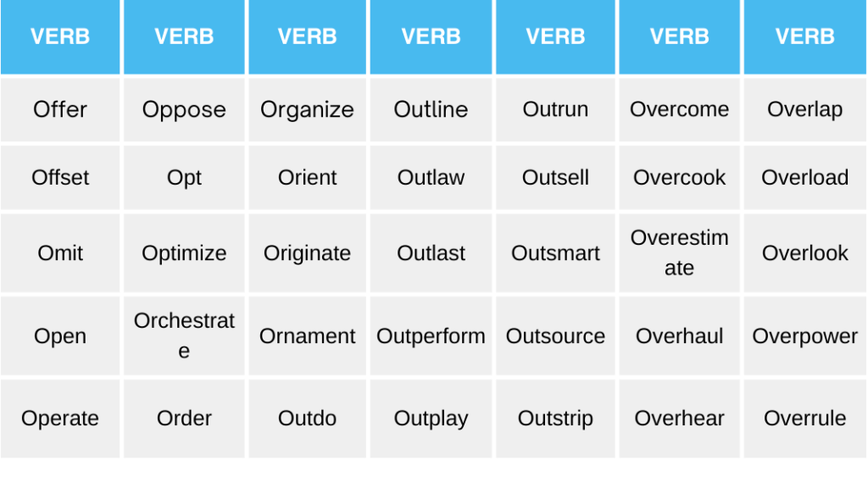The width and height of the screenshot is (868, 488).
Task: Select the Optimize table cell
Action: [x=184, y=253]
